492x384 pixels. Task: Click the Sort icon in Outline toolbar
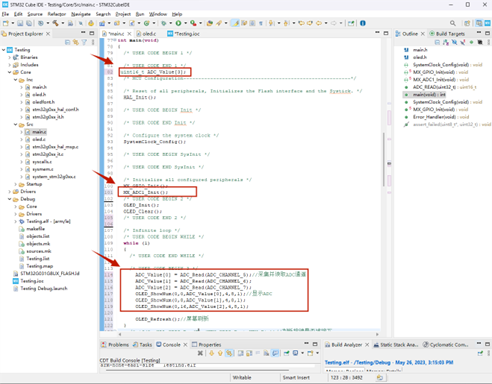pyautogui.click(x=446, y=42)
